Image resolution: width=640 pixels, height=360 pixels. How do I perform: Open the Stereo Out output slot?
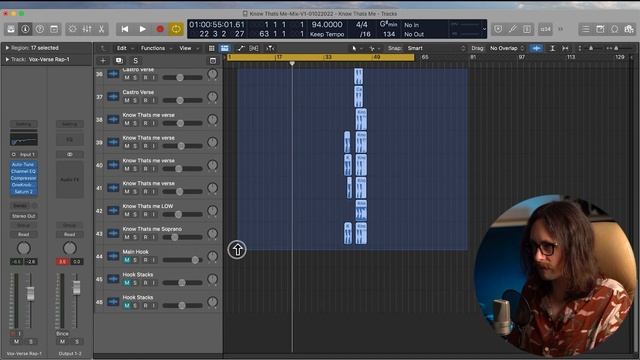[x=23, y=216]
